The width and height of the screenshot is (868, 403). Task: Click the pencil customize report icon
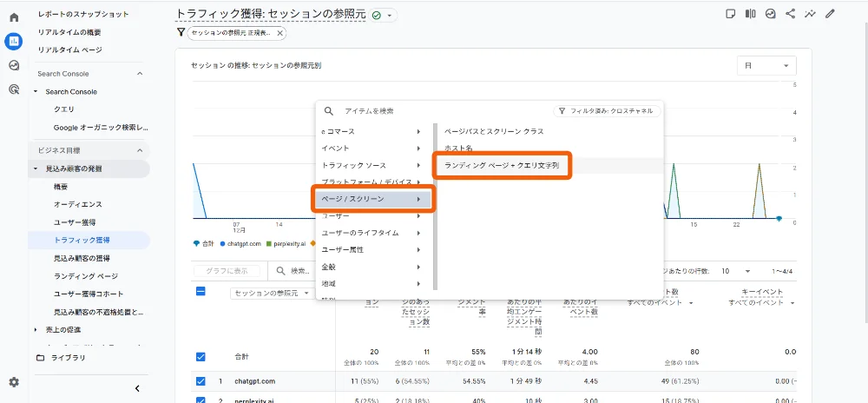[831, 14]
